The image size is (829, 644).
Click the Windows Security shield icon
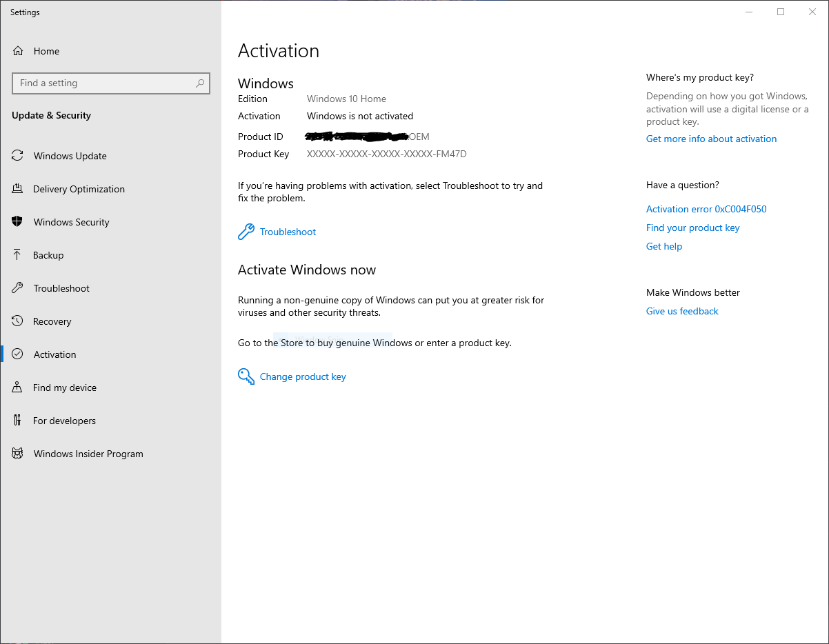[18, 222]
